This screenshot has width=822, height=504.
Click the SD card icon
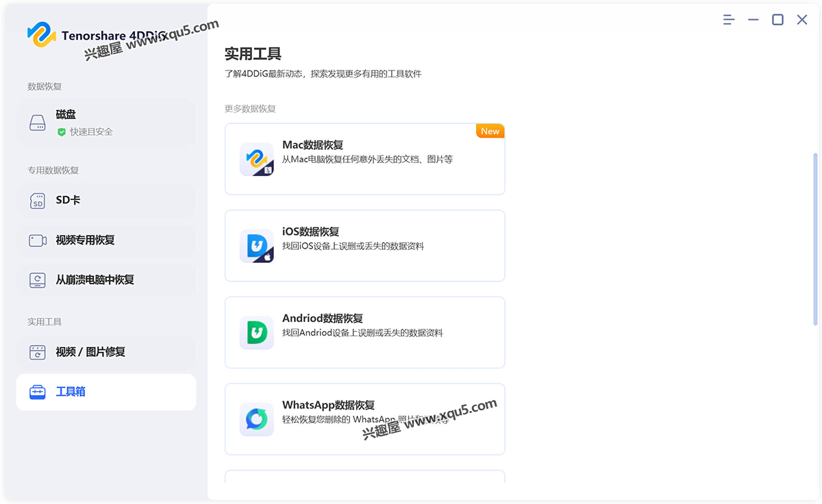37,201
